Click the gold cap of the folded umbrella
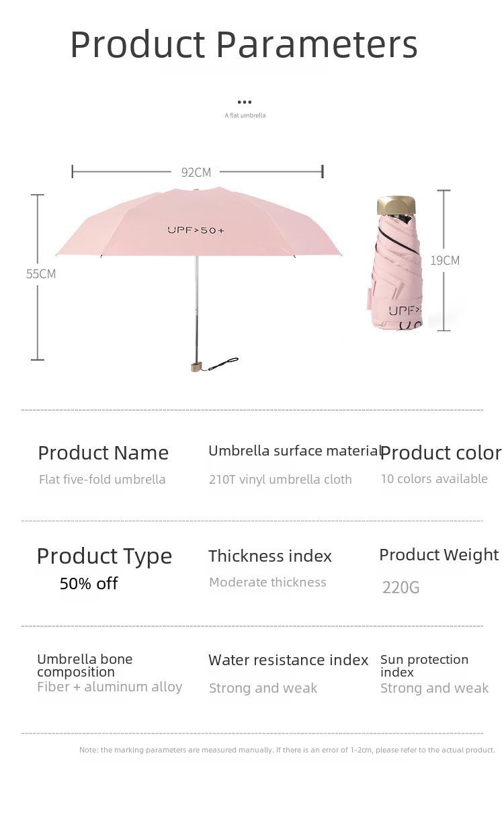The width and height of the screenshot is (504, 815). pos(396,206)
